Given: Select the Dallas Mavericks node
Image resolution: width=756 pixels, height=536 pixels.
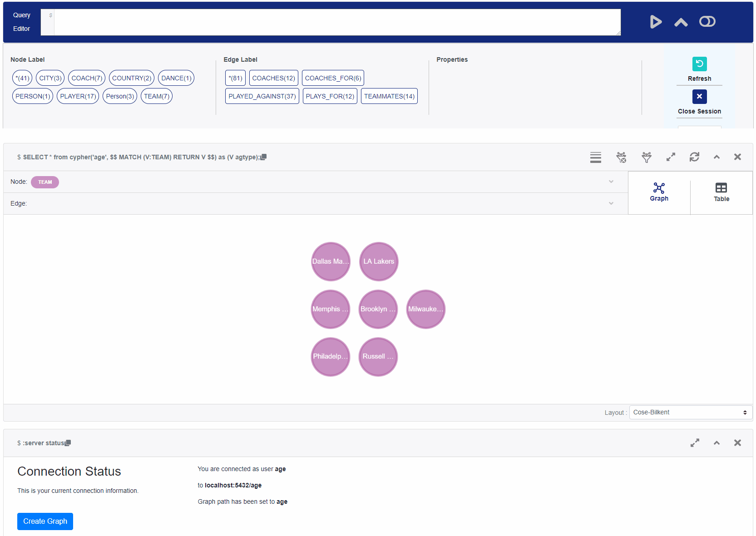Looking at the screenshot, I should click(x=331, y=261).
